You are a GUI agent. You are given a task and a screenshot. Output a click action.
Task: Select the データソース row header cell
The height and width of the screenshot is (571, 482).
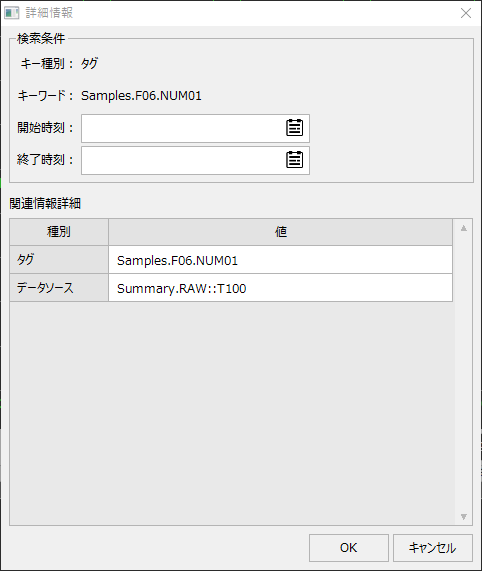[59, 288]
